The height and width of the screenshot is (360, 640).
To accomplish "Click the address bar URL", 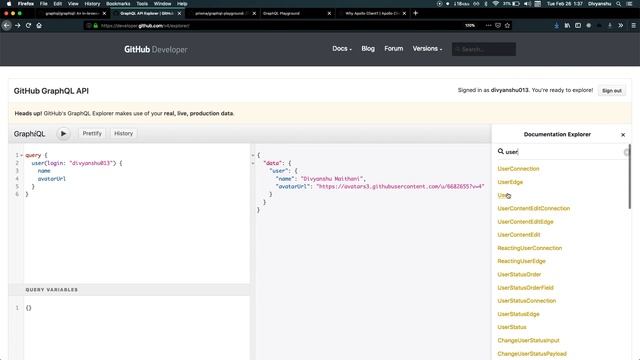I will pos(145,26).
